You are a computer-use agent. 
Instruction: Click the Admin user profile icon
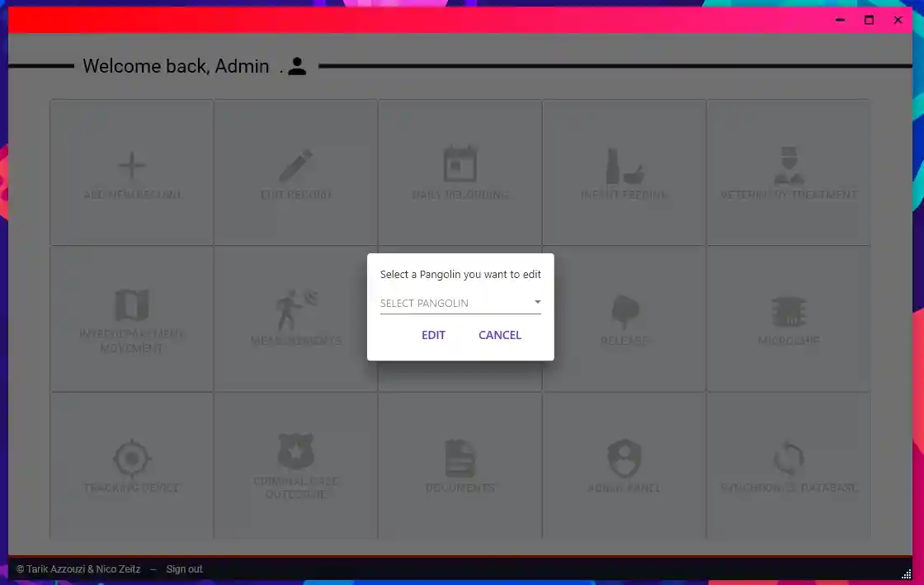[x=297, y=66]
